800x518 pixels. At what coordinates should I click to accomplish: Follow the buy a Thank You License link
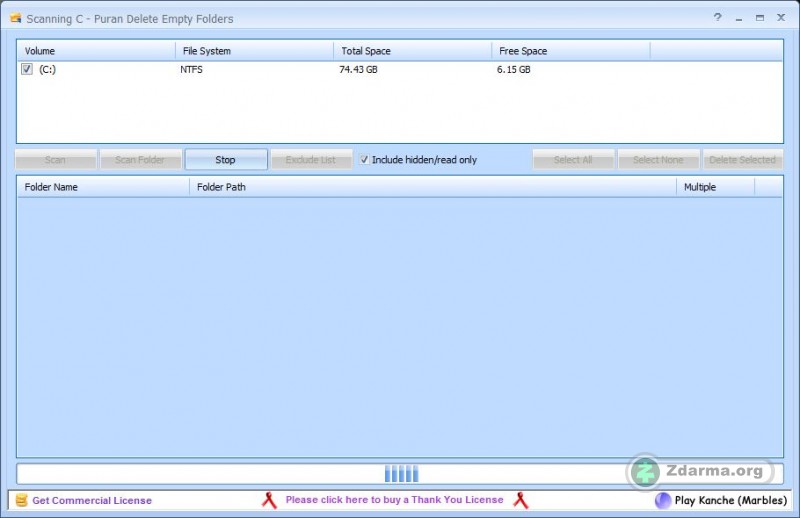(x=394, y=500)
